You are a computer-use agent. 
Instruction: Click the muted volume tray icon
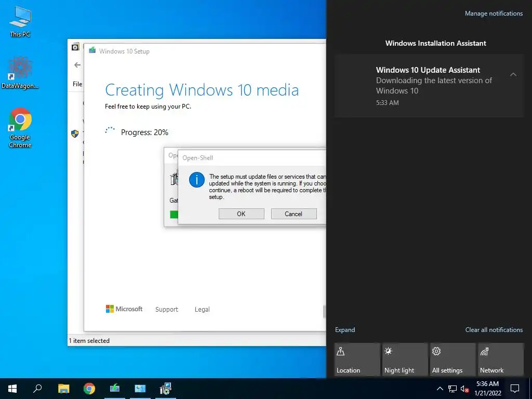point(464,389)
